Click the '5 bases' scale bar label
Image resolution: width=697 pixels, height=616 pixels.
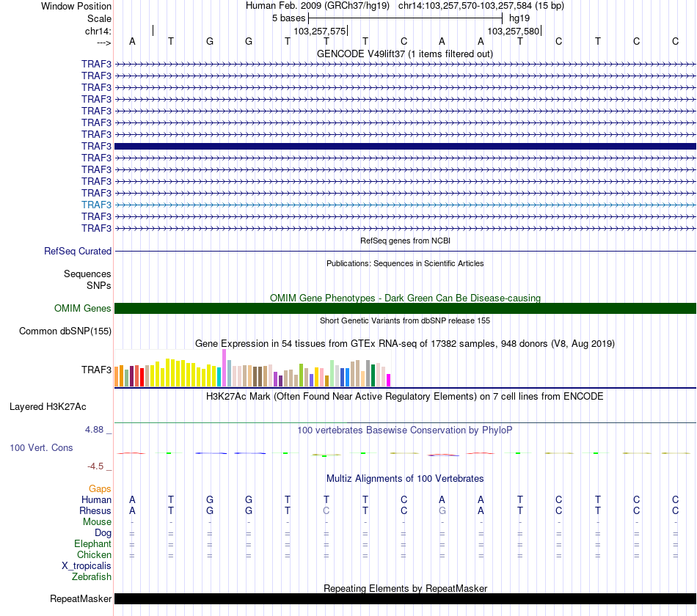coord(289,18)
